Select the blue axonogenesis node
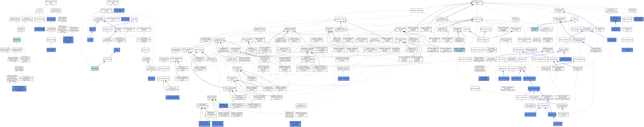The height and width of the screenshot is (127, 644). 552,114
